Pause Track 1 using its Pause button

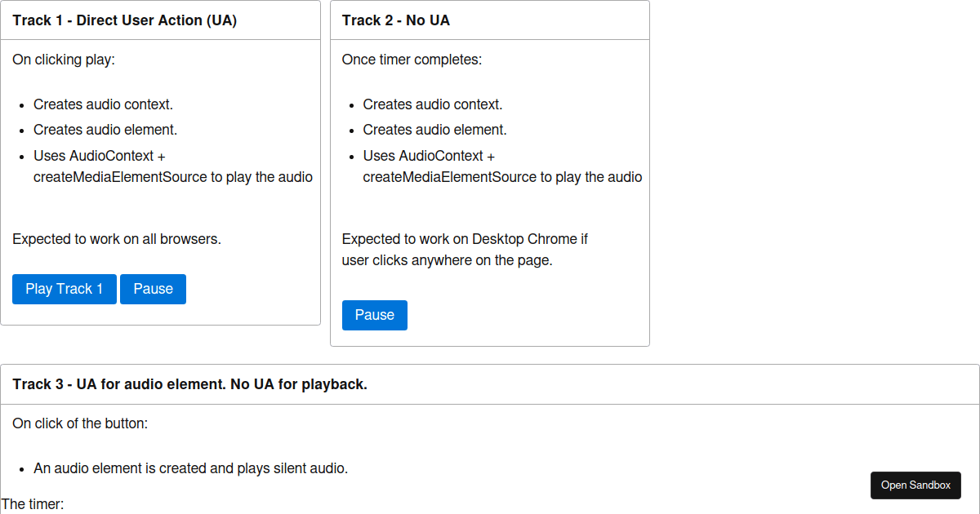click(153, 289)
